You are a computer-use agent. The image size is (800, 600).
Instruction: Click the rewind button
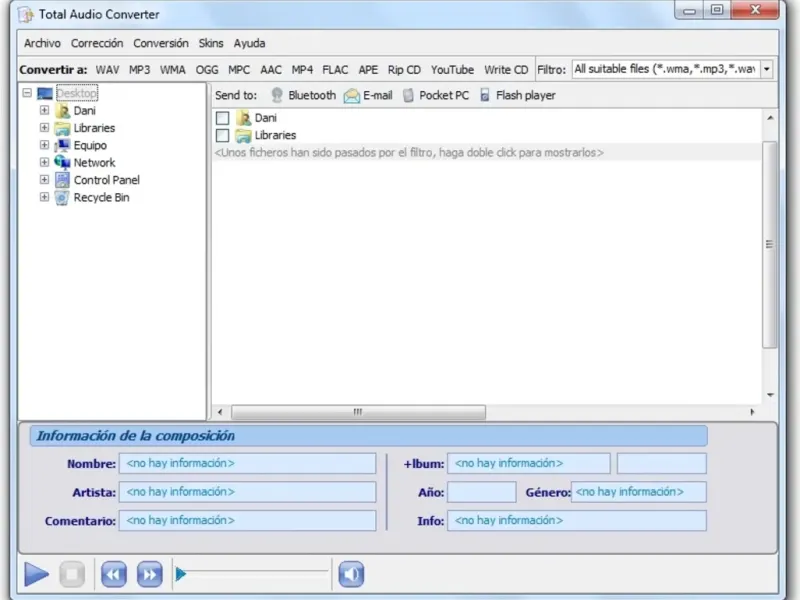tap(114, 574)
